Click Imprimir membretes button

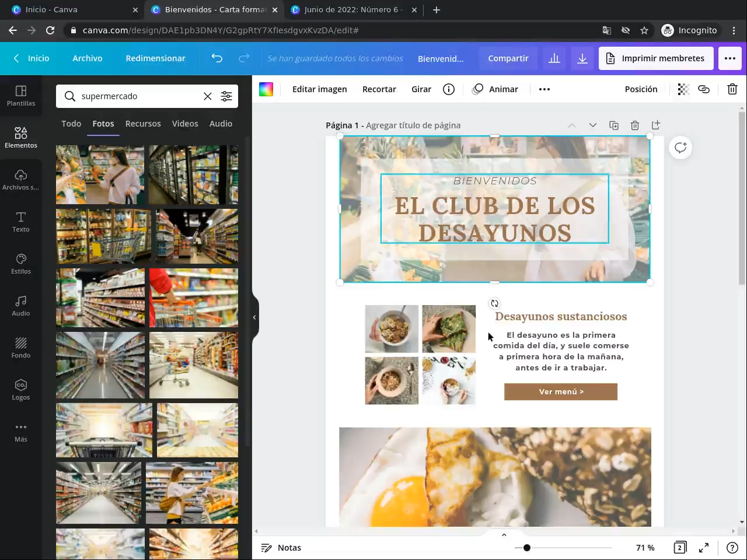click(x=656, y=58)
